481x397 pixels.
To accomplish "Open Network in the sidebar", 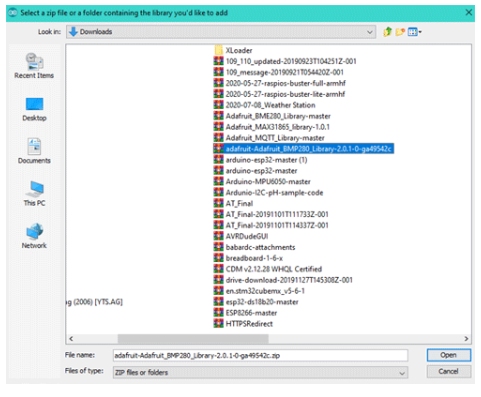I will click(x=34, y=236).
